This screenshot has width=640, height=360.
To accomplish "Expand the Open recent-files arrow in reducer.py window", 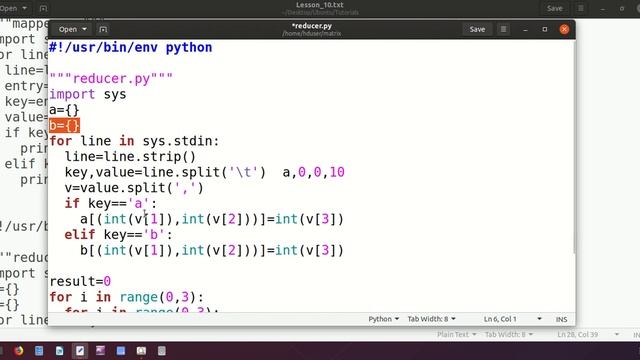I will pos(84,29).
